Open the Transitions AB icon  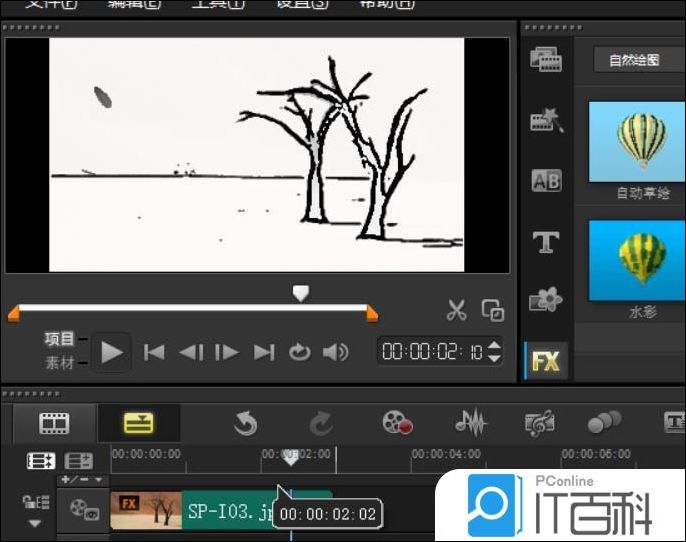pos(546,180)
